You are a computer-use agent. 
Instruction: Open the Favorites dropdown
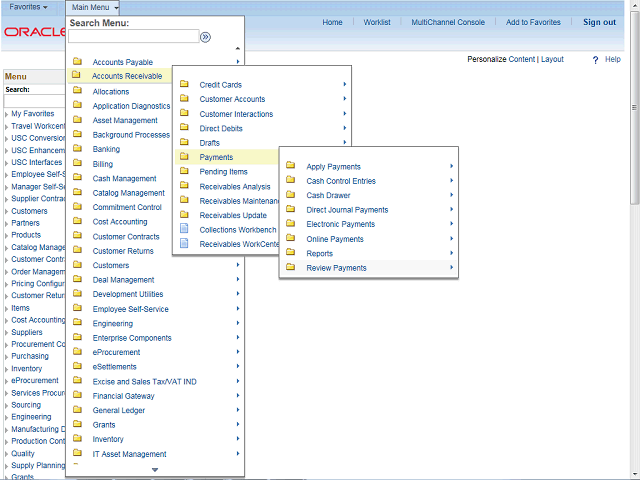tap(28, 7)
